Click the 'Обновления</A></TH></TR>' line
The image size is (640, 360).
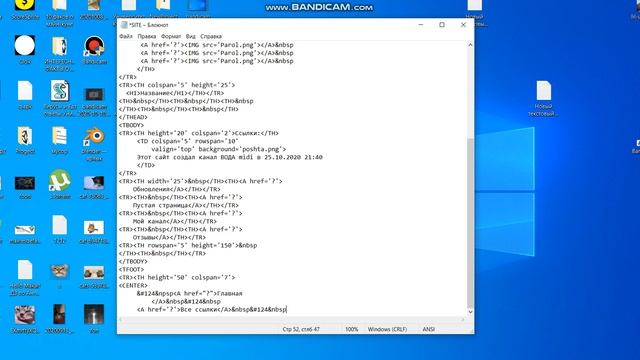[x=177, y=189]
